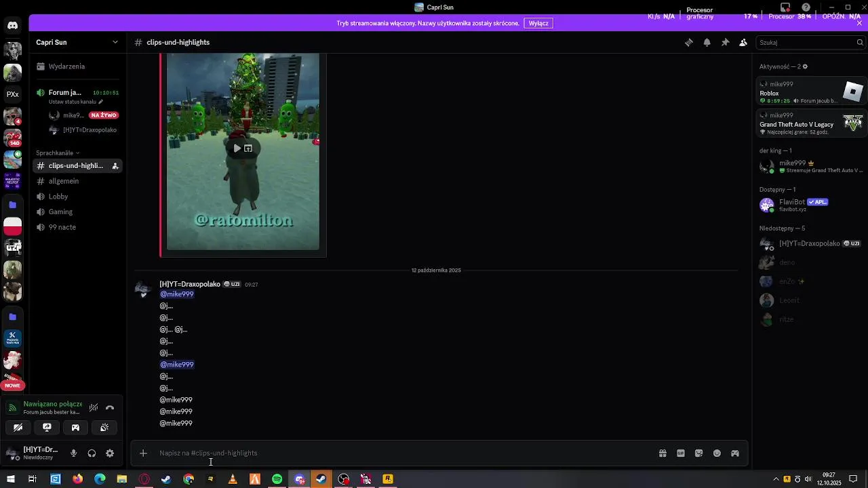
Task: Toggle screen share in voice panel
Action: click(47, 428)
